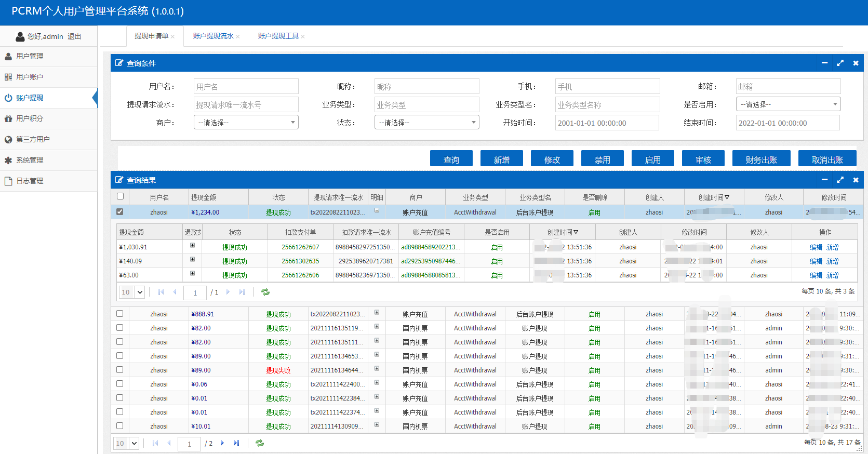The width and height of the screenshot is (868, 454).
Task: Refresh the nested detail grid
Action: click(x=265, y=292)
